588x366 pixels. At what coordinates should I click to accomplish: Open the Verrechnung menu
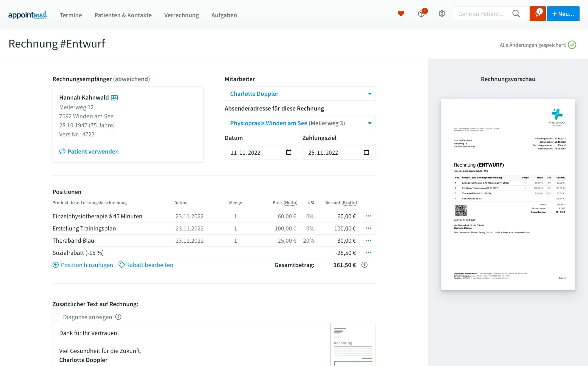(x=181, y=15)
